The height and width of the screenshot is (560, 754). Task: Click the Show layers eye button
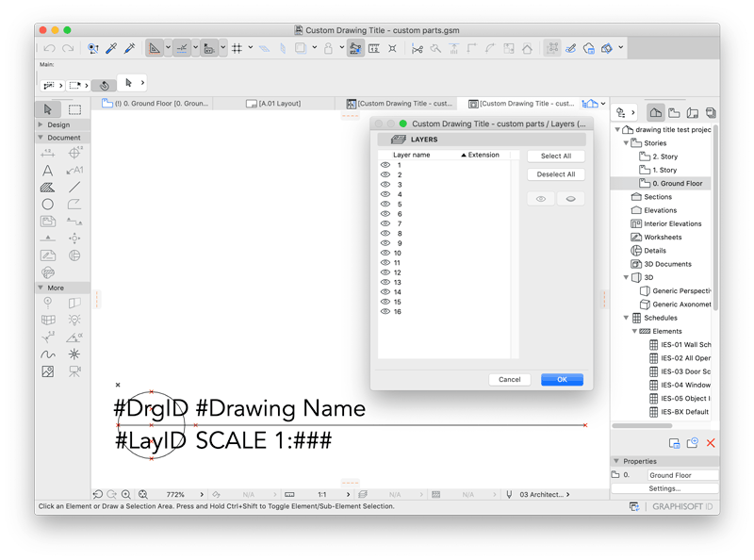(541, 199)
